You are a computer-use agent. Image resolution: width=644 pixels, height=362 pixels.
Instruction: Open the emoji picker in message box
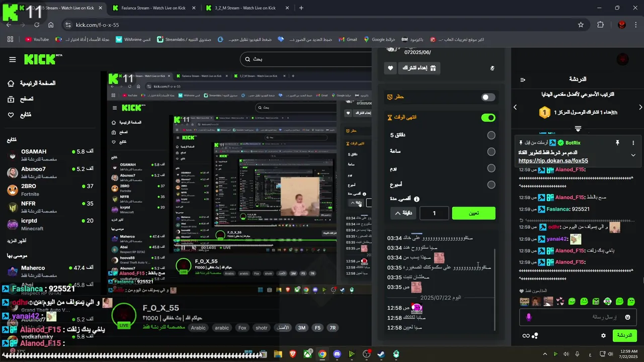point(627,317)
